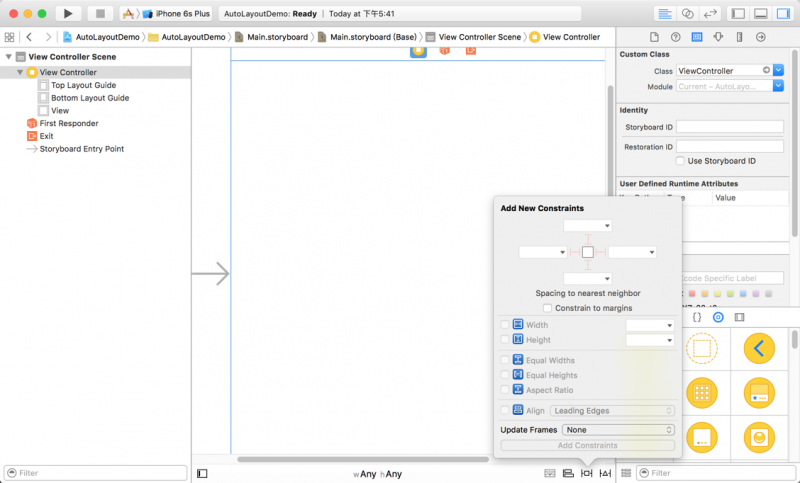Open the File inspector
This screenshot has height=483, width=800.
click(654, 37)
